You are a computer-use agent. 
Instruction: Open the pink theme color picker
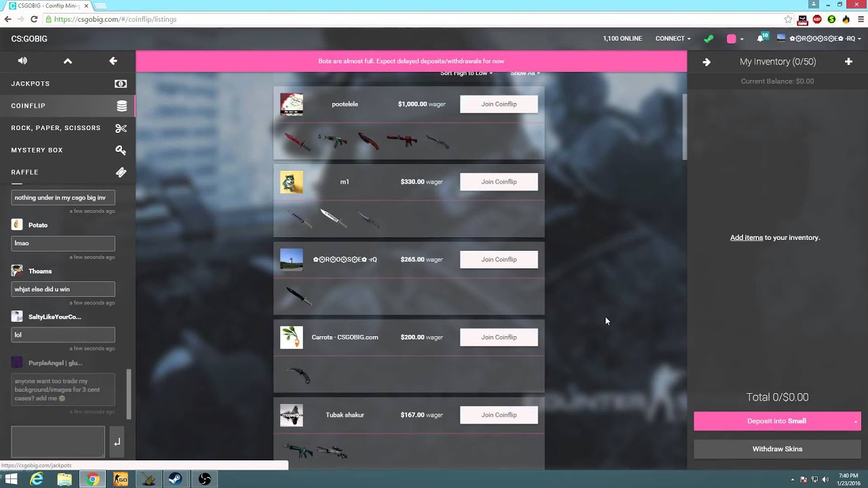click(x=735, y=39)
